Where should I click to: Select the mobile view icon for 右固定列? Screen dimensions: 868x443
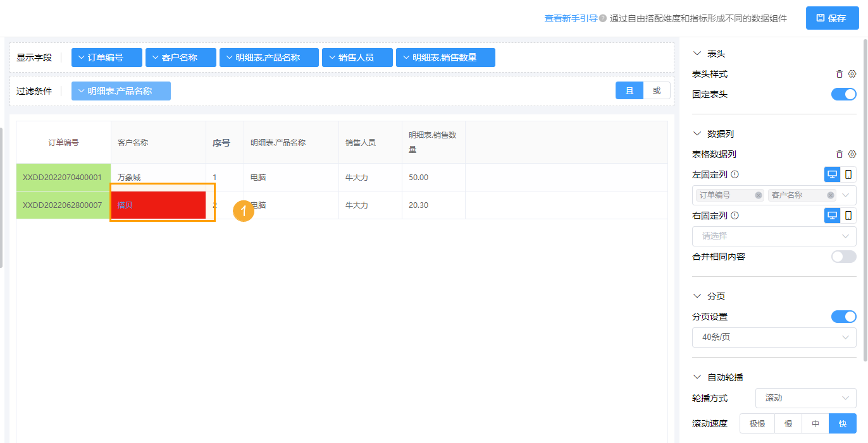point(848,215)
